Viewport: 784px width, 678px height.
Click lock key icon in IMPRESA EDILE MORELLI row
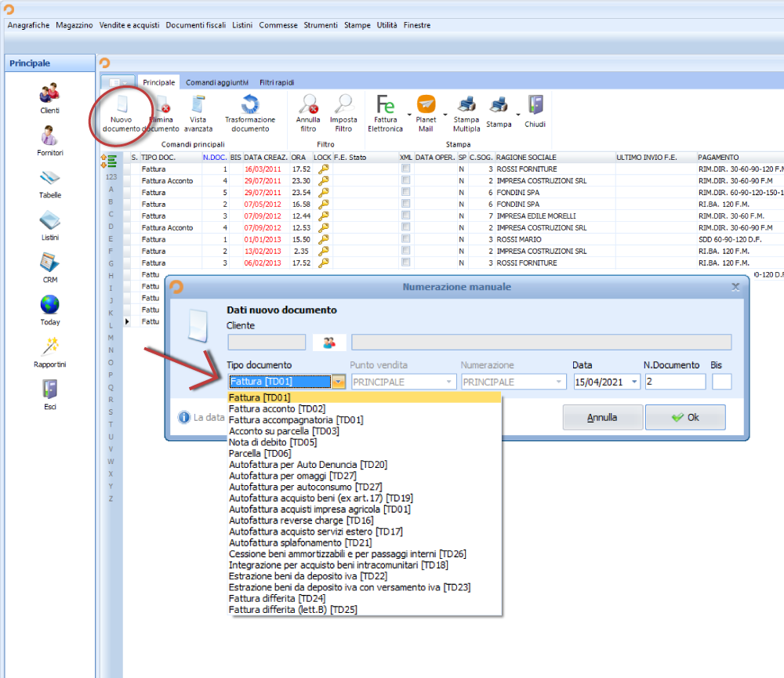324,216
